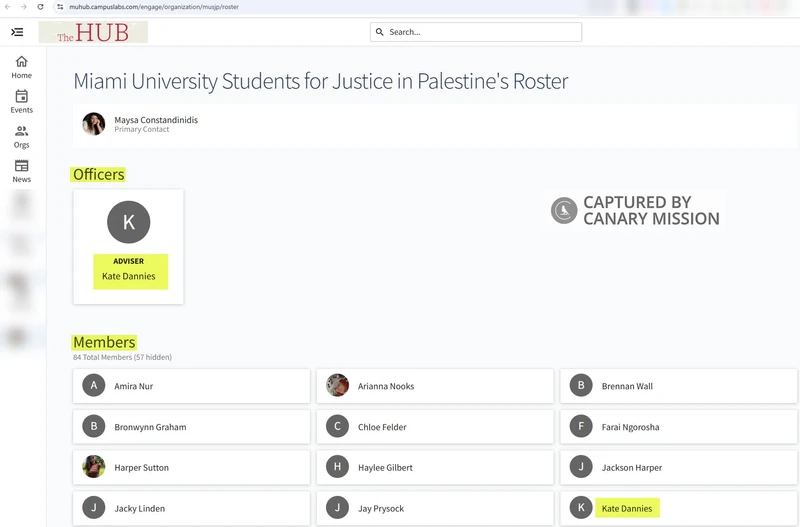Click the roster page title

(x=320, y=82)
